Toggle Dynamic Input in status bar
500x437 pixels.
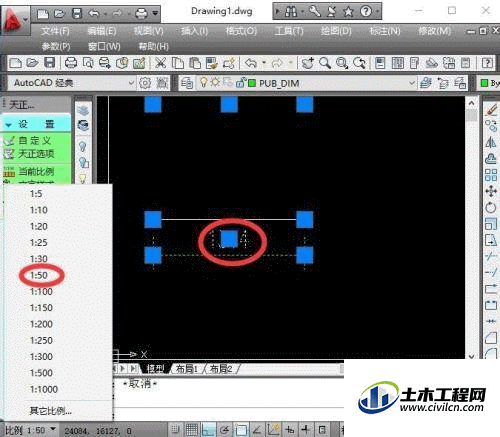point(290,429)
